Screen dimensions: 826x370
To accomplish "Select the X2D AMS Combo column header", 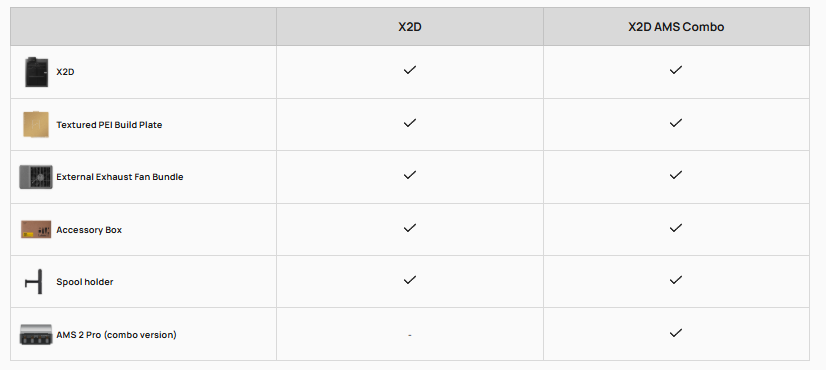I will [676, 27].
